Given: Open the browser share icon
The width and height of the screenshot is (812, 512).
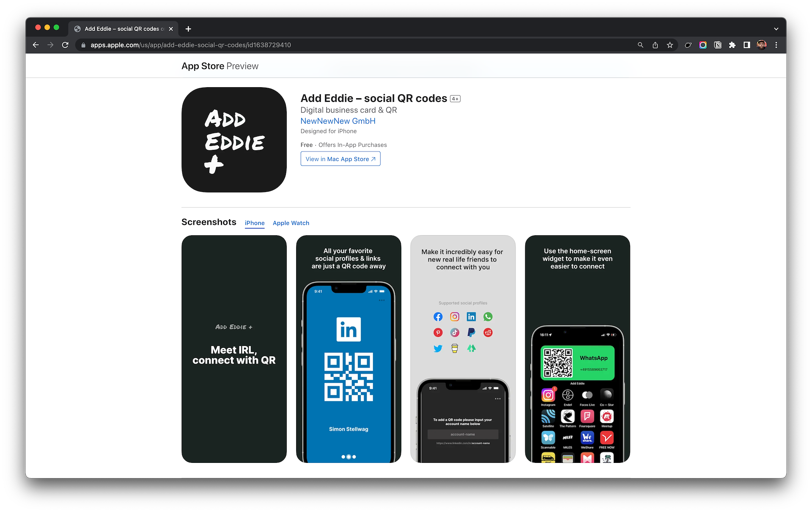Looking at the screenshot, I should point(655,45).
